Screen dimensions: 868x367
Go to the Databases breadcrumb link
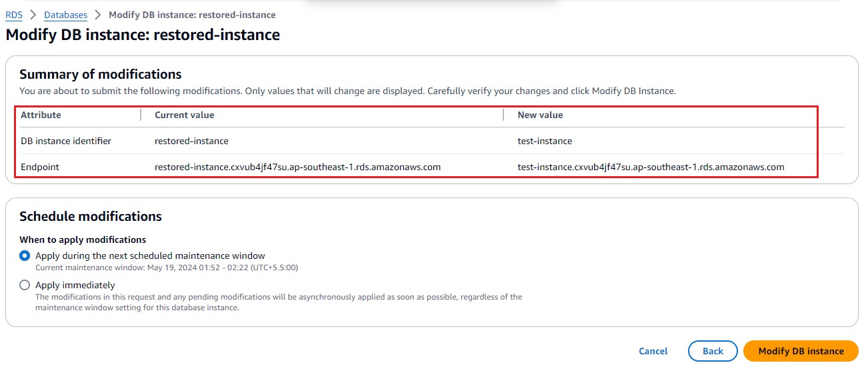click(65, 15)
